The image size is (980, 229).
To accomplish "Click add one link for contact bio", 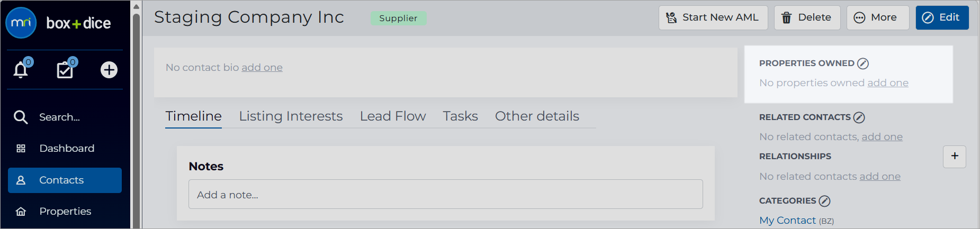I will pos(262,68).
